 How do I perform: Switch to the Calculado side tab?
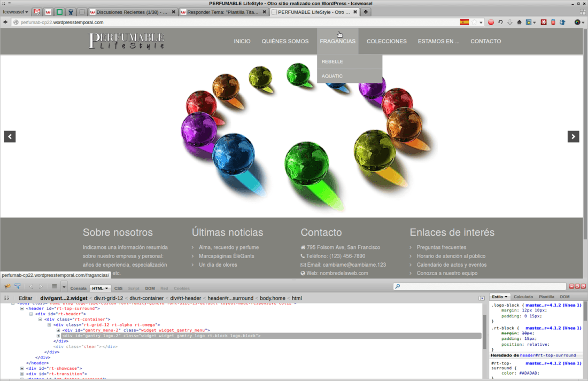(x=523, y=297)
